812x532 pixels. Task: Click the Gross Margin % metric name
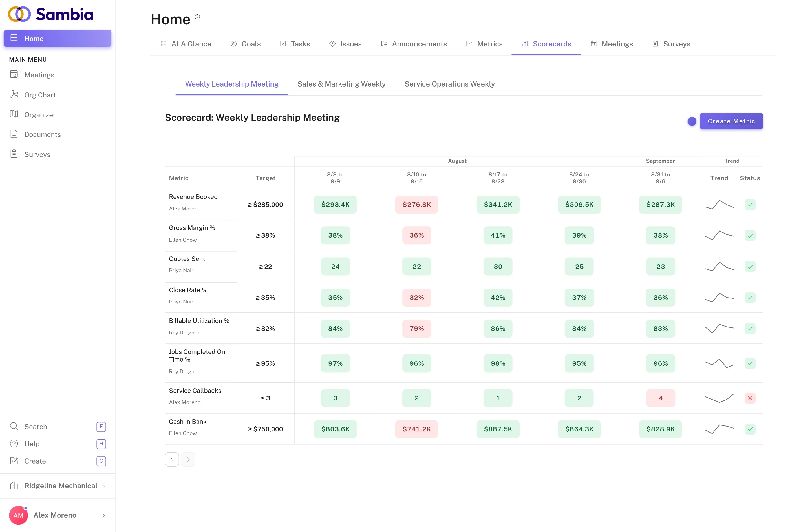(x=192, y=228)
